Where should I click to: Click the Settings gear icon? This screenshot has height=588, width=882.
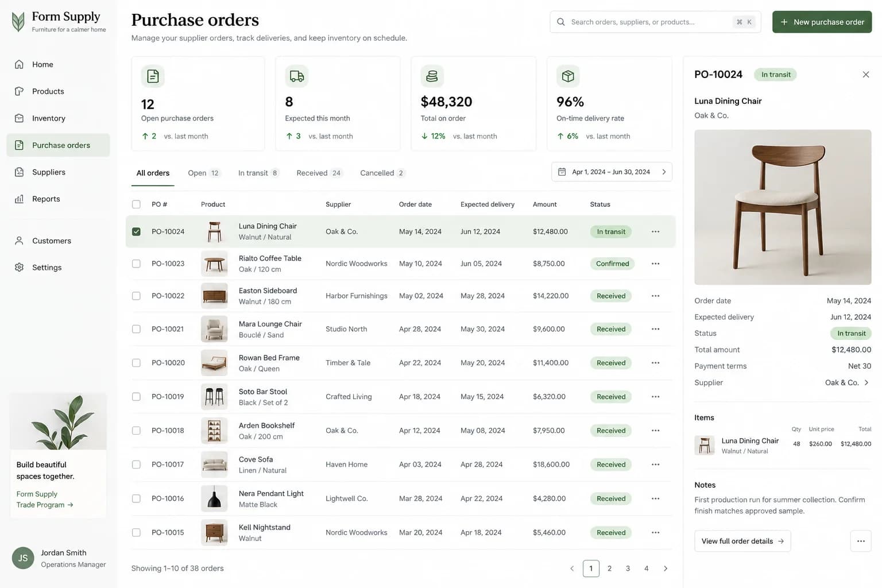19,268
